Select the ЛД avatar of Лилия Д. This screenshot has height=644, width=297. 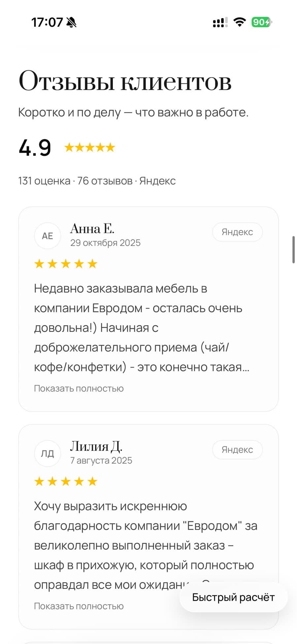(47, 453)
